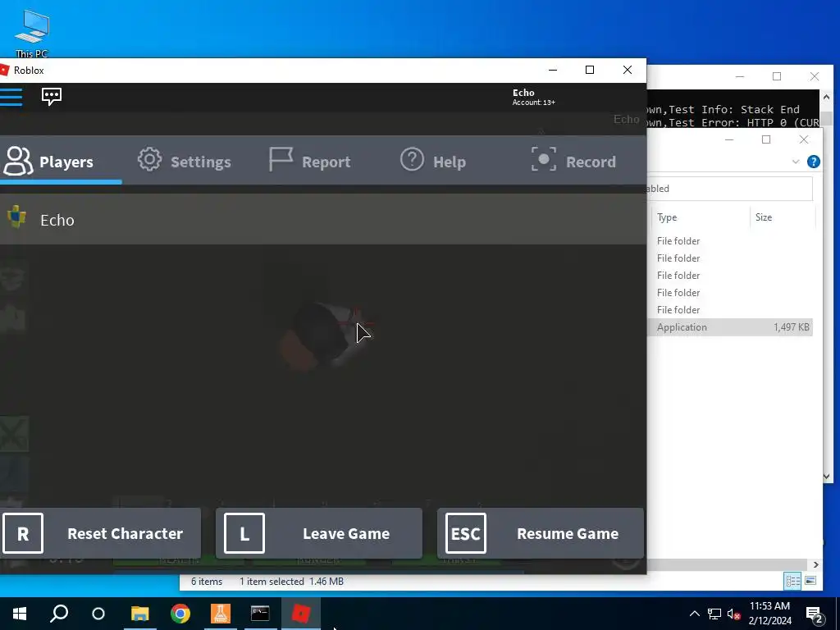Open the network status tray icon
This screenshot has height=630, width=840.
[714, 614]
